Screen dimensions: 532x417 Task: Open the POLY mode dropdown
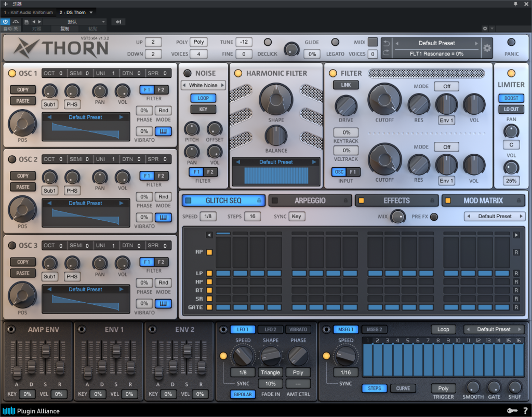click(x=198, y=42)
